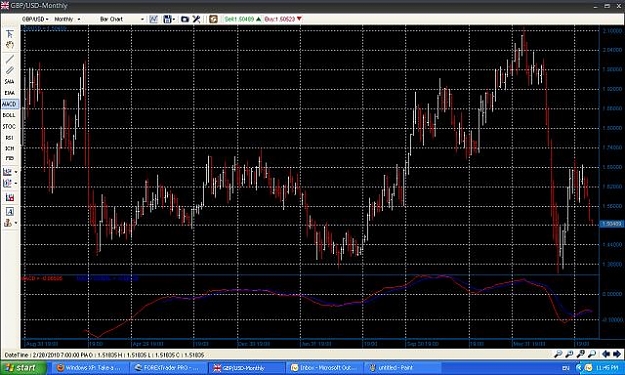Click the second magnifier zoom icon

pyautogui.click(x=569, y=354)
